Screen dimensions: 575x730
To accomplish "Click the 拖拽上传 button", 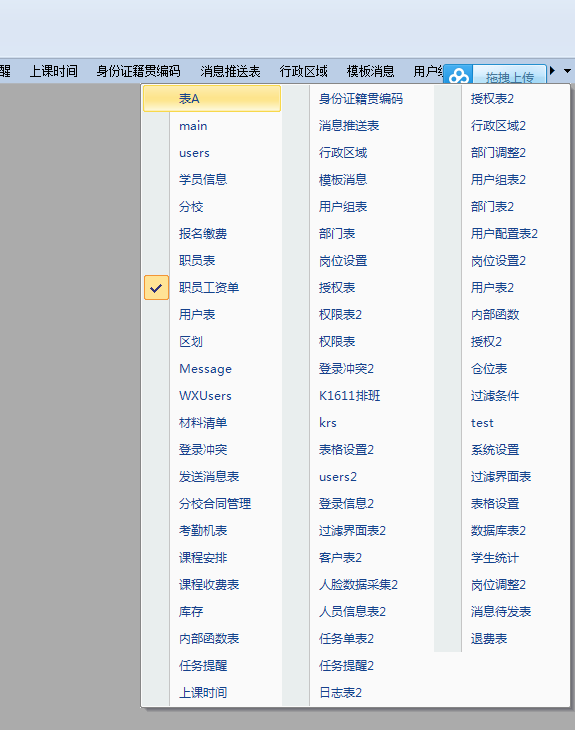I will coord(509,76).
